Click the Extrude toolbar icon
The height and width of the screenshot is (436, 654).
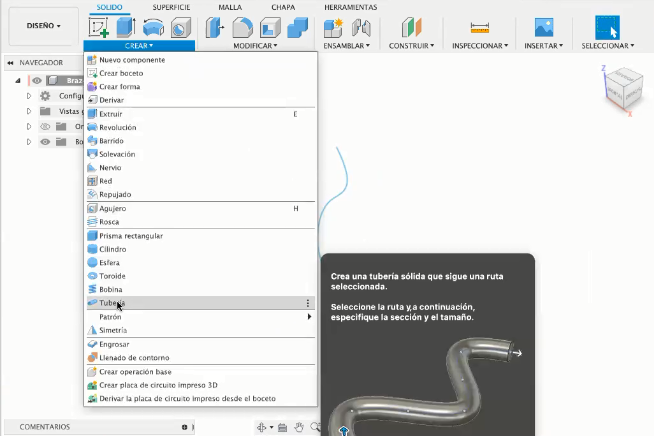pyautogui.click(x=126, y=27)
